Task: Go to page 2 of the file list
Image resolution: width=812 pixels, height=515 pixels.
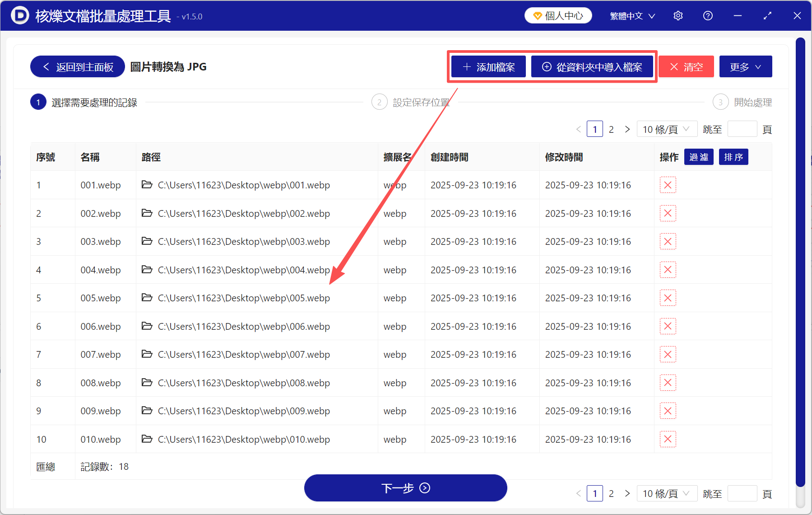Action: [x=611, y=129]
